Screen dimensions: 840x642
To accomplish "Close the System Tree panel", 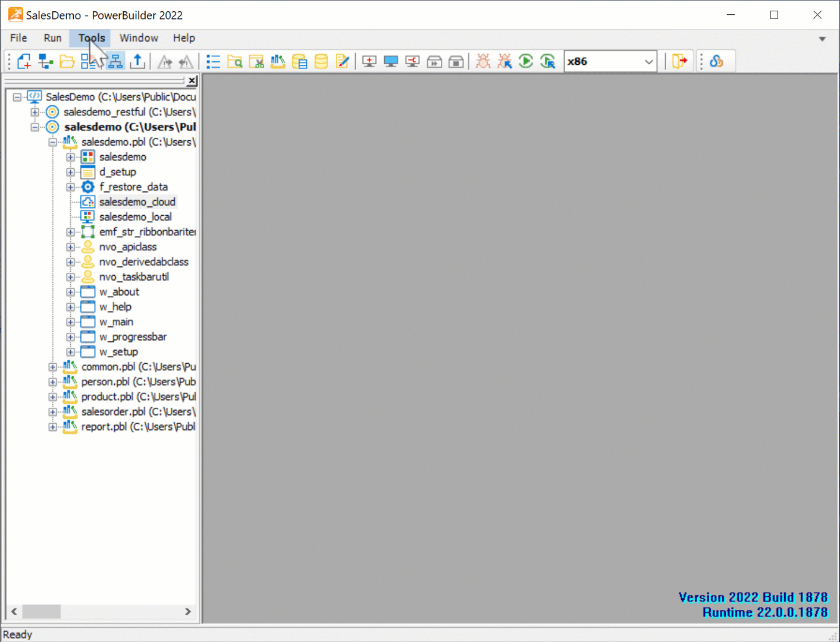I will click(192, 81).
